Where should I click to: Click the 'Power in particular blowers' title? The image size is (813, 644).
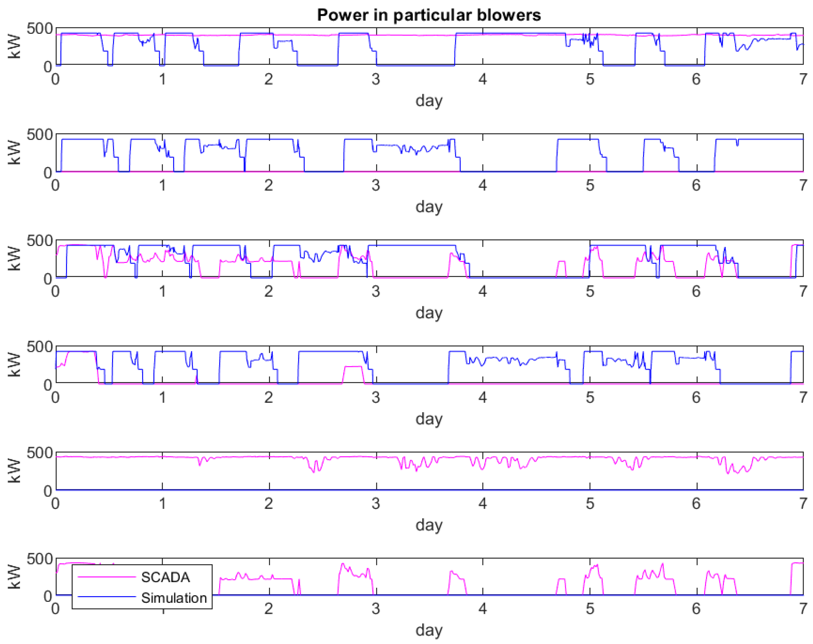(x=429, y=15)
